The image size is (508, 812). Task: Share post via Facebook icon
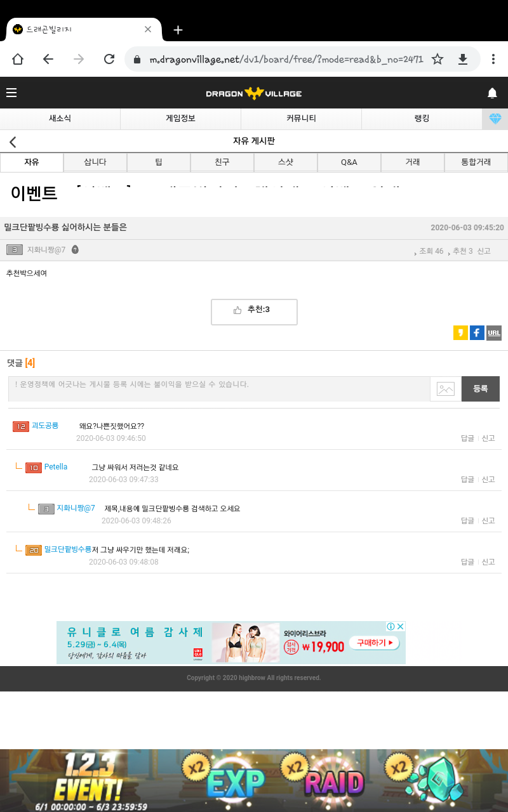[477, 333]
